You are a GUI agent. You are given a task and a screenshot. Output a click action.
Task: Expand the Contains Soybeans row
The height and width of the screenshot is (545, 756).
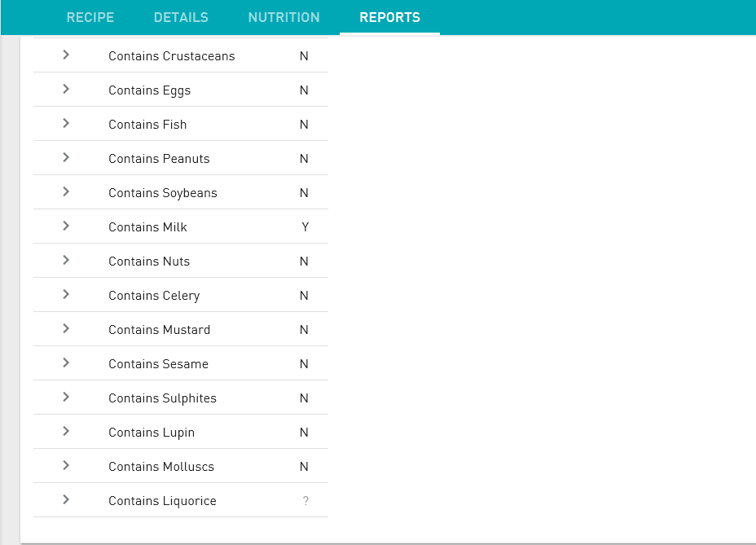click(65, 192)
